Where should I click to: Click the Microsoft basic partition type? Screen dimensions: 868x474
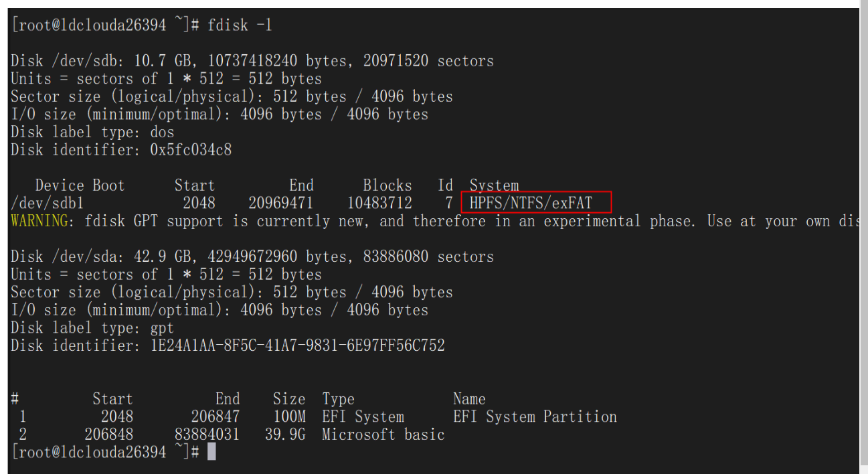click(383, 434)
